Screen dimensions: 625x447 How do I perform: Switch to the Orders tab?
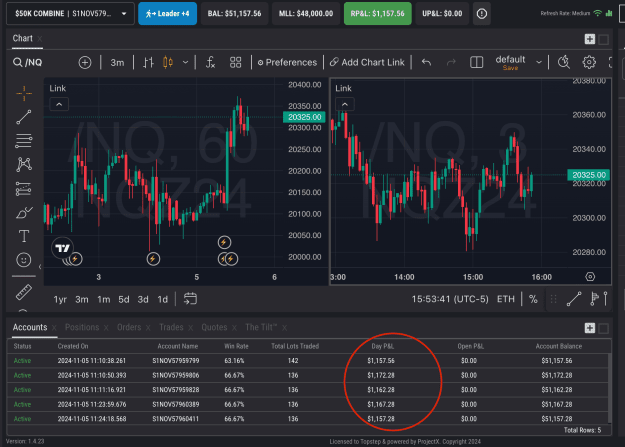pyautogui.click(x=129, y=327)
